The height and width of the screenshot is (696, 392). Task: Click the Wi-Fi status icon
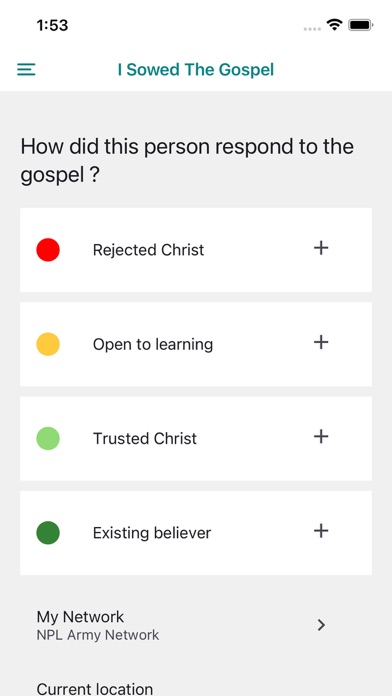(334, 25)
